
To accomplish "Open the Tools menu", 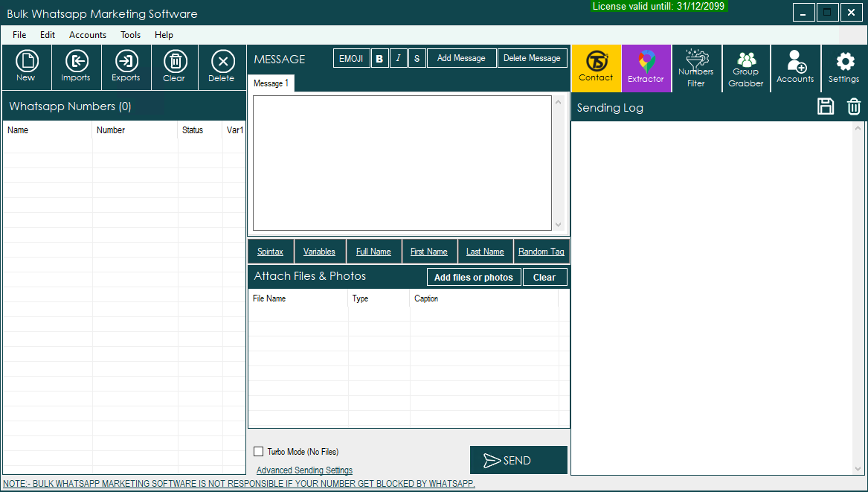I will coord(131,35).
